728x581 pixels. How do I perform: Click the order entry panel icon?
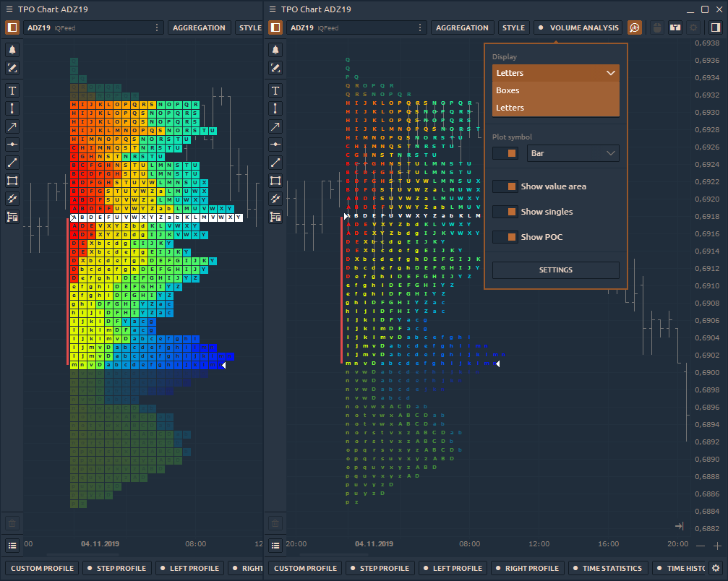[x=675, y=28]
